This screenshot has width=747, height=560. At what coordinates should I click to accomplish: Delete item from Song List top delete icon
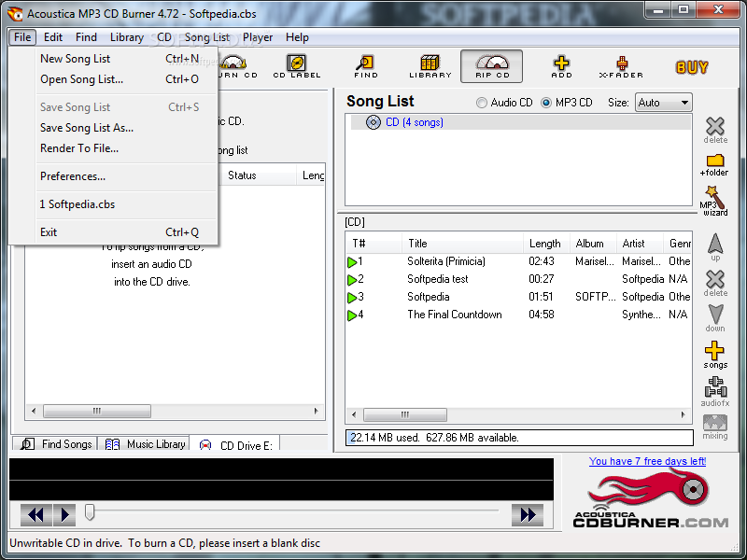click(715, 130)
